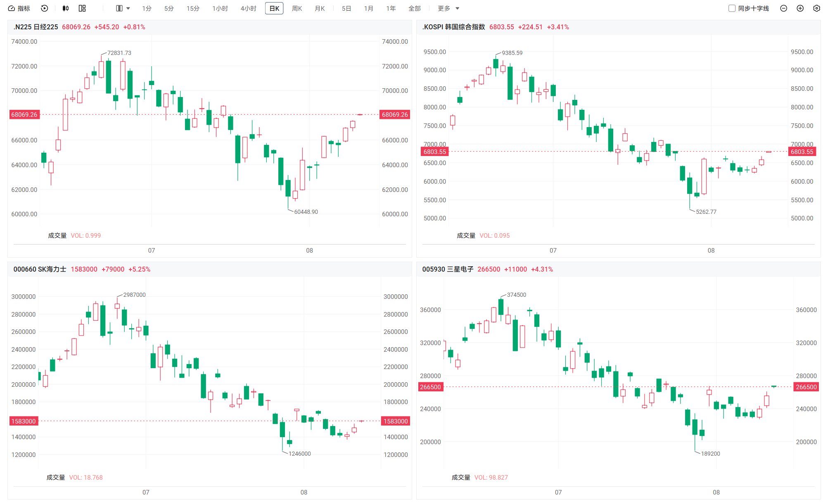Click the zoom in plus icon
This screenshot has height=504, width=823.
(800, 8)
